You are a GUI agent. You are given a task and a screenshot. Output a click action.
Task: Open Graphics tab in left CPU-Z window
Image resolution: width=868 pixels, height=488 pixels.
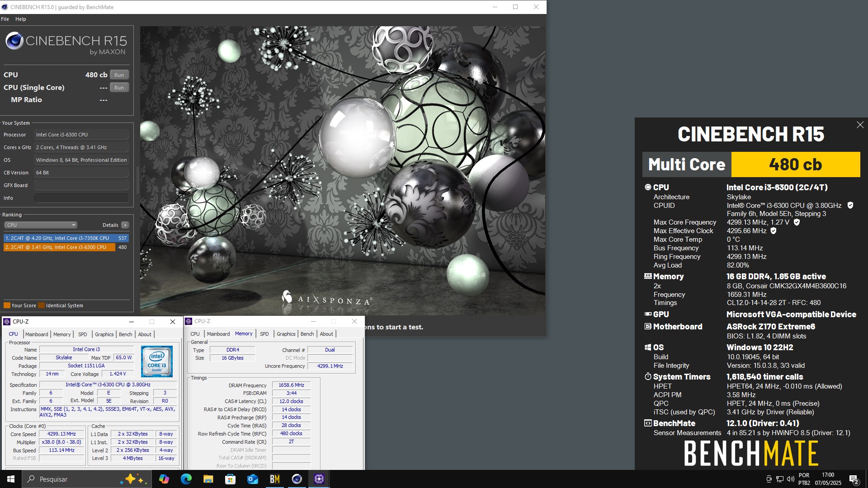pos(104,334)
